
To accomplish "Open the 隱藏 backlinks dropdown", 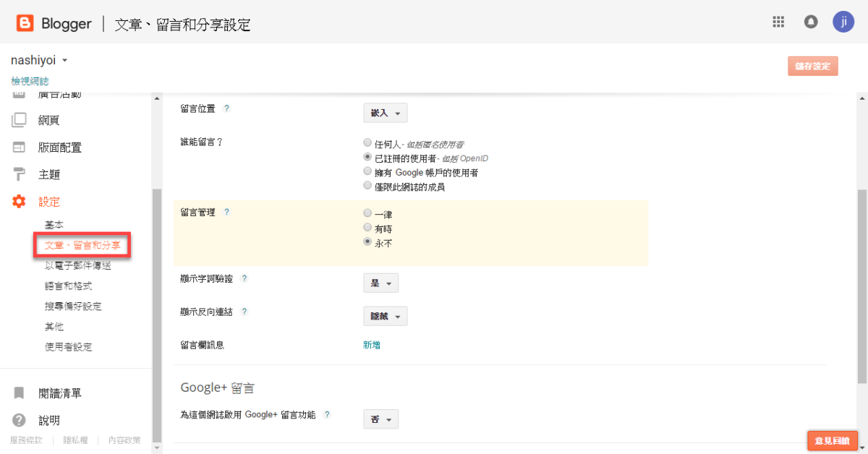I will point(385,316).
